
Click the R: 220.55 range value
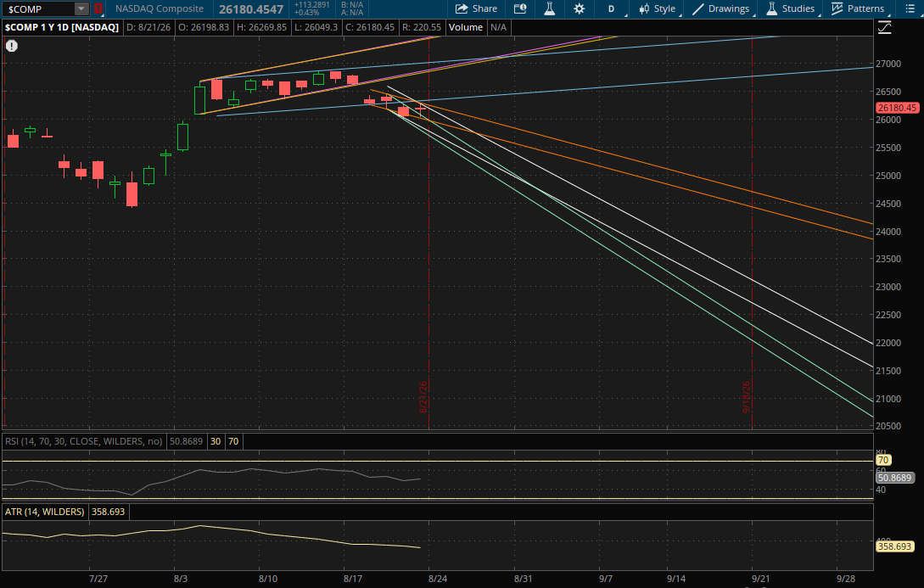(422, 27)
